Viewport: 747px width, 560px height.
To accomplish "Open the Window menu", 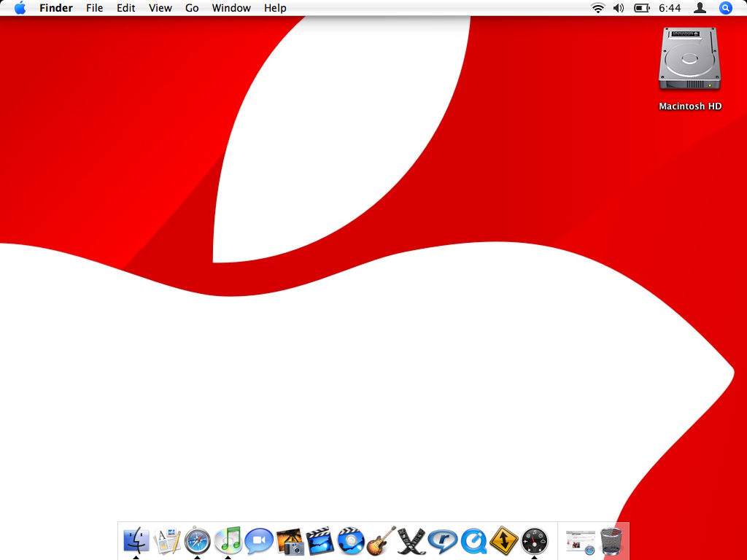I will tap(231, 8).
